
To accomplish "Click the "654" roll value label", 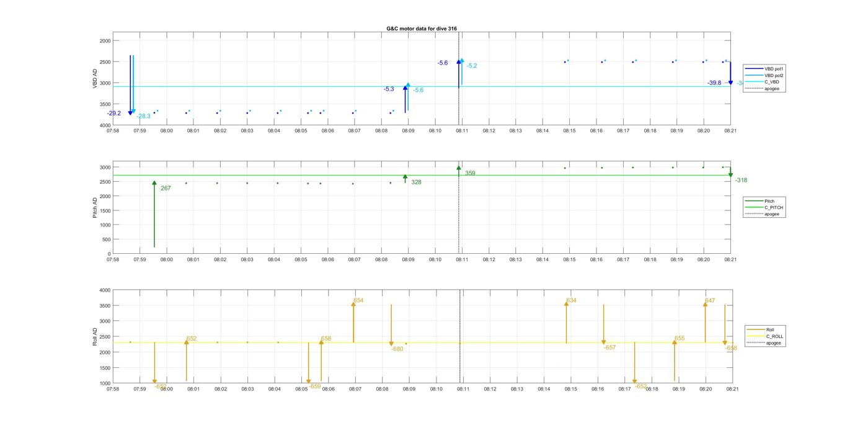I will pos(358,300).
